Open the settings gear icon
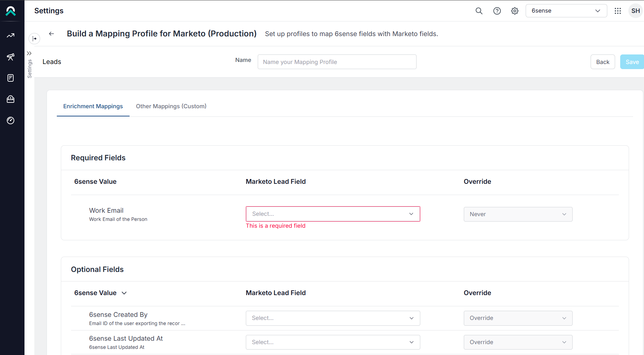This screenshot has height=355, width=644. pyautogui.click(x=515, y=11)
